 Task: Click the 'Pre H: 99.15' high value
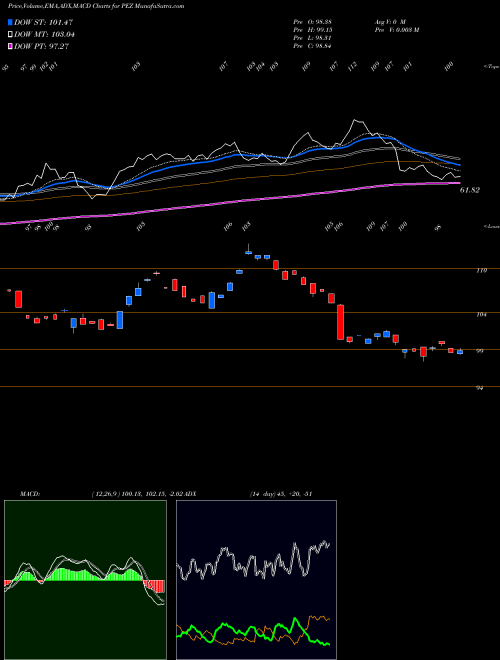[x=313, y=30]
